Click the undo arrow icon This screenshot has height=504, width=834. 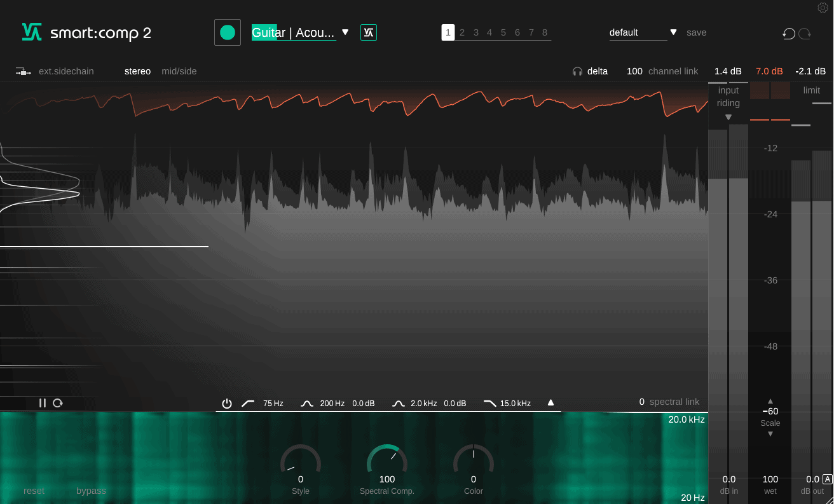click(789, 33)
